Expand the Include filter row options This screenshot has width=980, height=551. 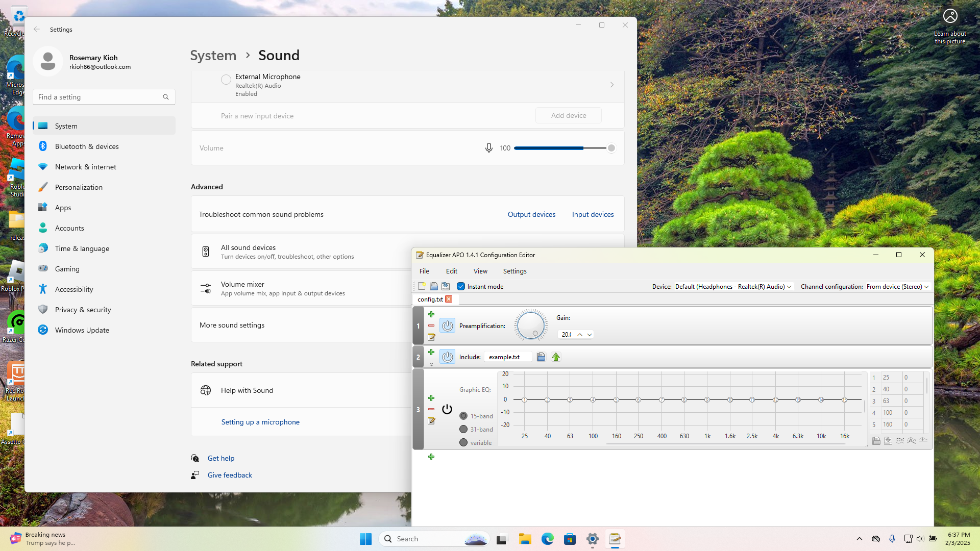point(431,364)
